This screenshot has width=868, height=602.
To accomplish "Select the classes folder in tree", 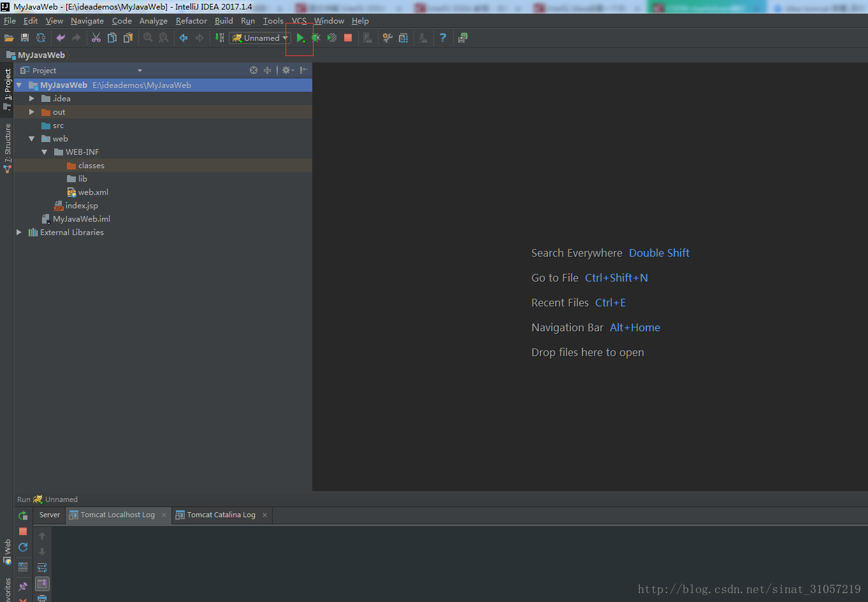I will click(x=91, y=166).
